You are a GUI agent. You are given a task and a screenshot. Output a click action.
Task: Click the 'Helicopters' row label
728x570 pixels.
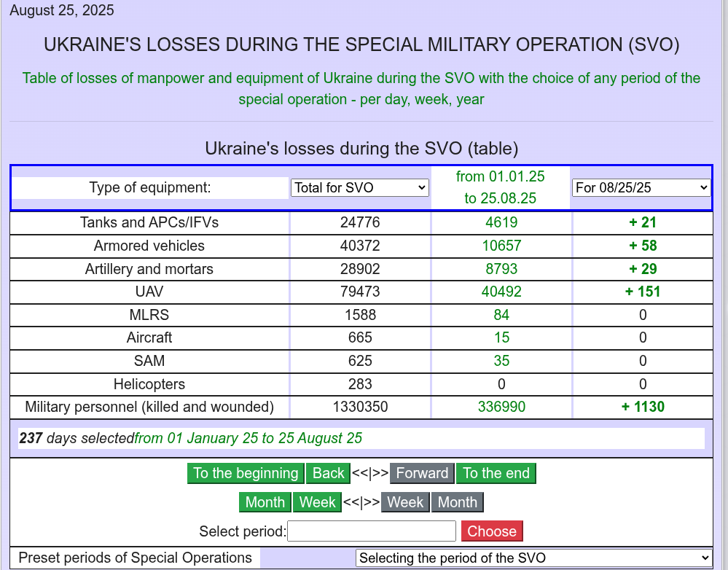tap(149, 384)
